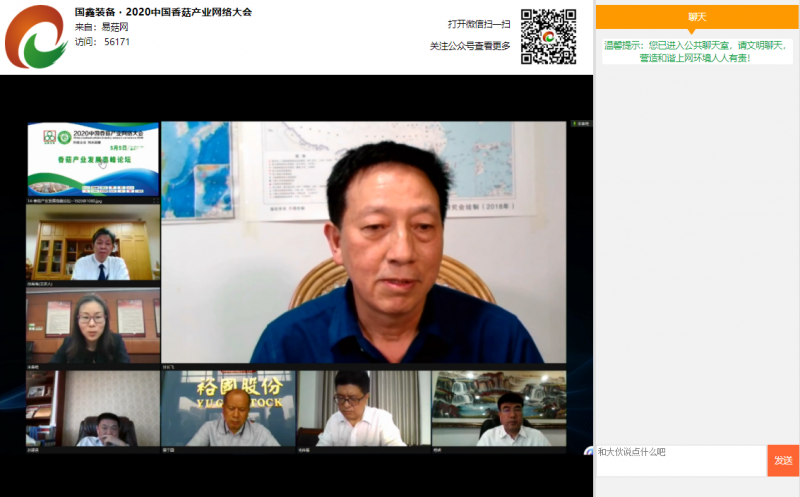Click the text 打开微信扫一扫
800x497 pixels.
pyautogui.click(x=479, y=24)
